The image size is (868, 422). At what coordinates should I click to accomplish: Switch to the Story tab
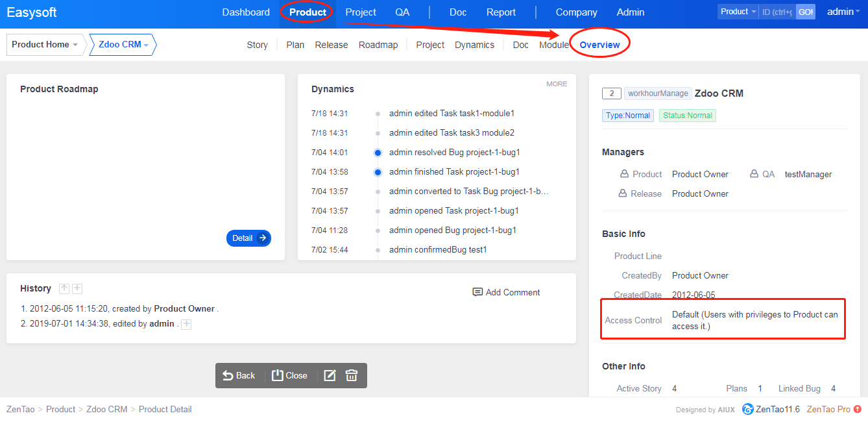point(257,45)
